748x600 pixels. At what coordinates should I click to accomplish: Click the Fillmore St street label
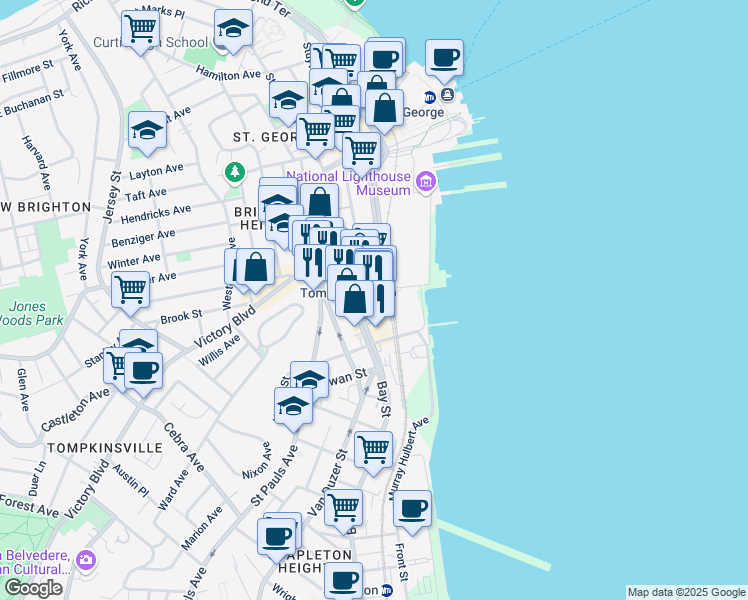click(28, 71)
